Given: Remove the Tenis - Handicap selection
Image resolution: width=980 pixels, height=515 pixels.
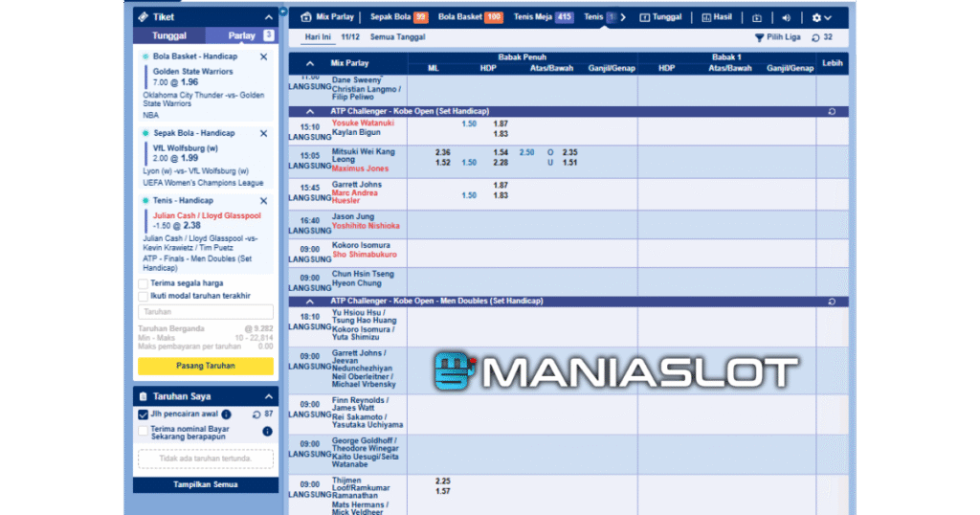Looking at the screenshot, I should (264, 201).
